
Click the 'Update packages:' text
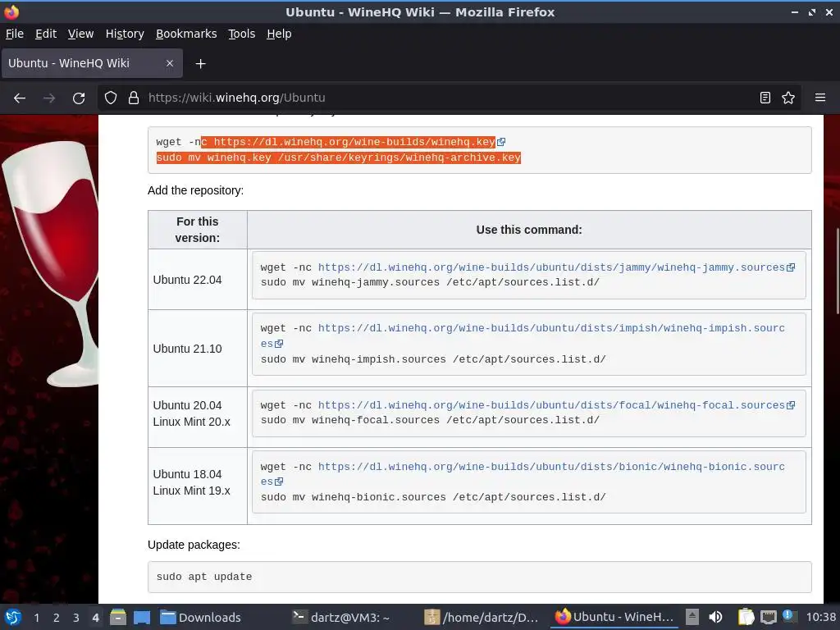[x=194, y=545]
